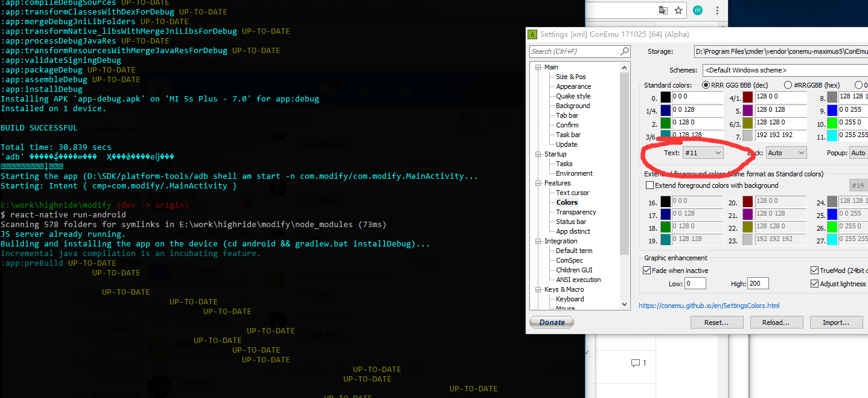
Task: Open Appearance settings page
Action: point(573,86)
